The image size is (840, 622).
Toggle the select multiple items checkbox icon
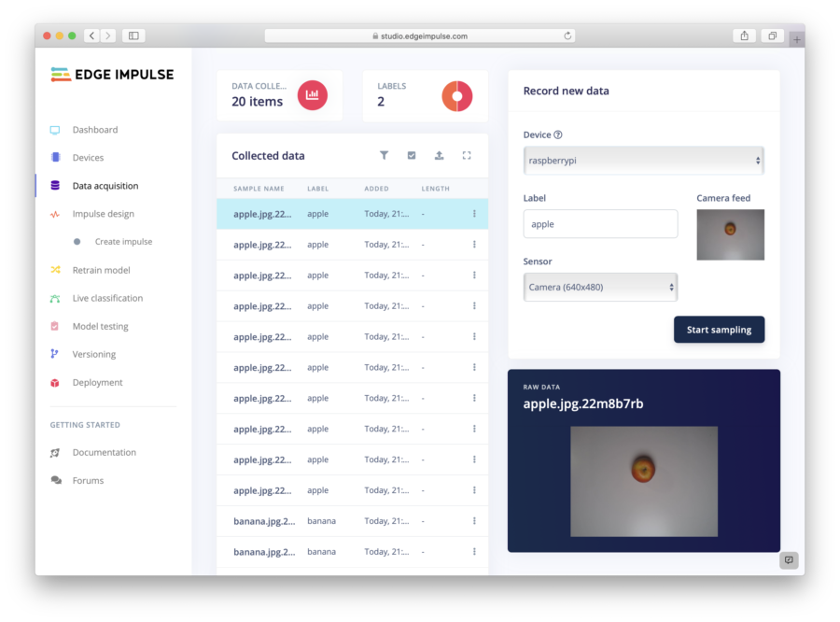(x=412, y=156)
